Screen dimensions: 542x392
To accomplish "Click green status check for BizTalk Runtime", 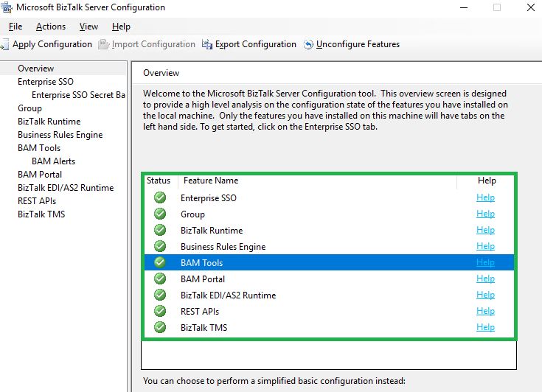I will pos(160,230).
